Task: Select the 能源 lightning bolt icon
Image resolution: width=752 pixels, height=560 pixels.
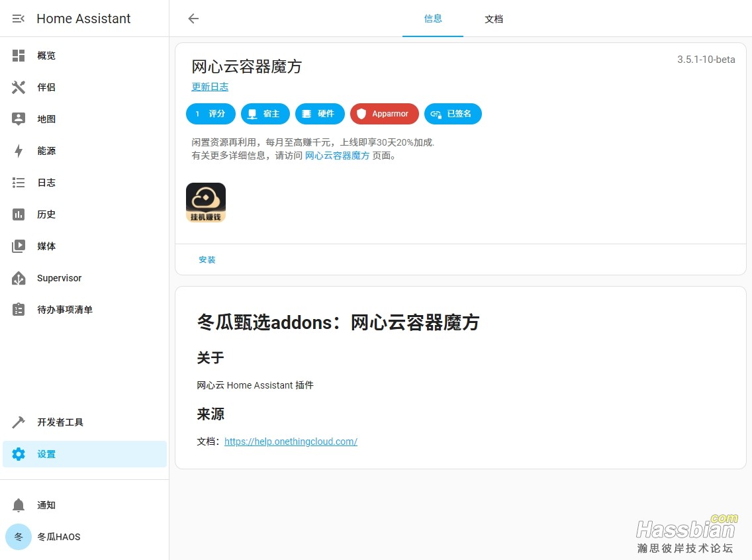Action: pos(19,150)
